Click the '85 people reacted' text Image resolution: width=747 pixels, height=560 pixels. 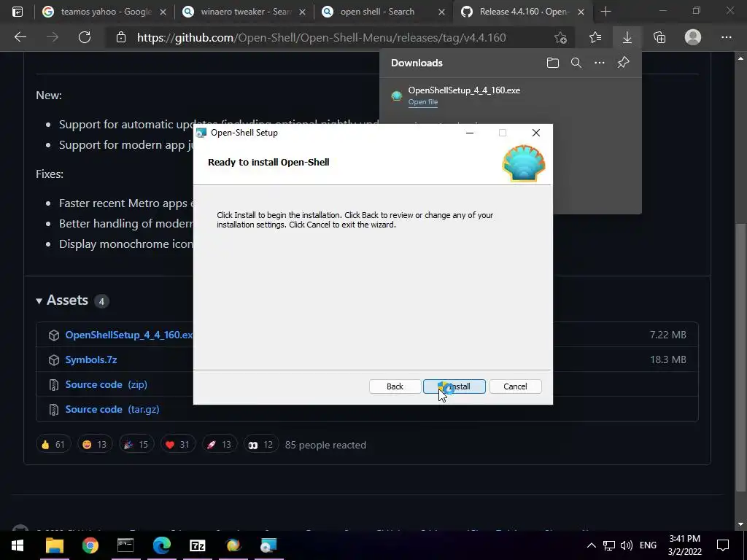[325, 445]
